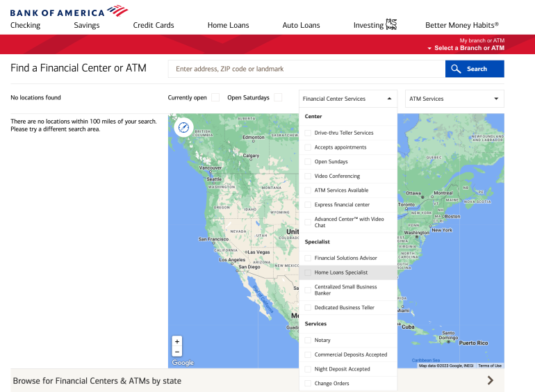Screen dimensions: 535x392
Task: Click the Merrill bull icon beside Investing
Action: 391,25
